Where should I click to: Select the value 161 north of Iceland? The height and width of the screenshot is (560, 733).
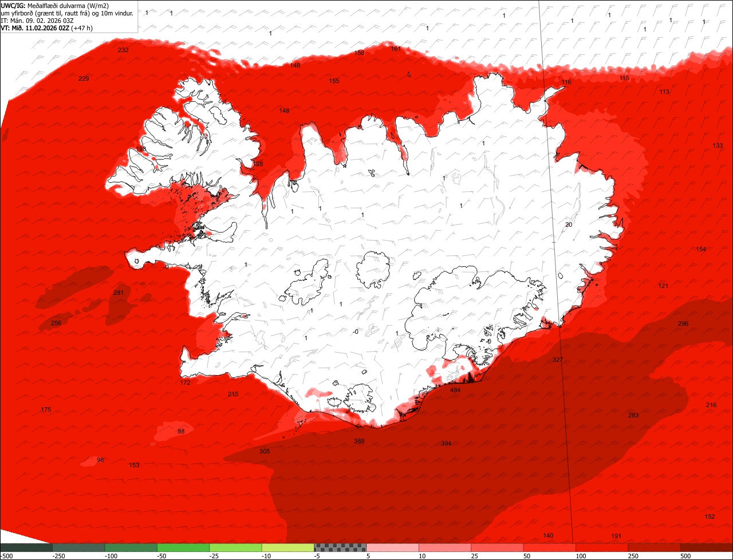tap(396, 49)
